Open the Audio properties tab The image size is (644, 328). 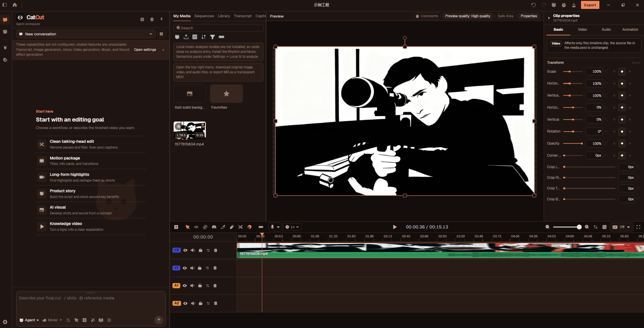coord(606,30)
